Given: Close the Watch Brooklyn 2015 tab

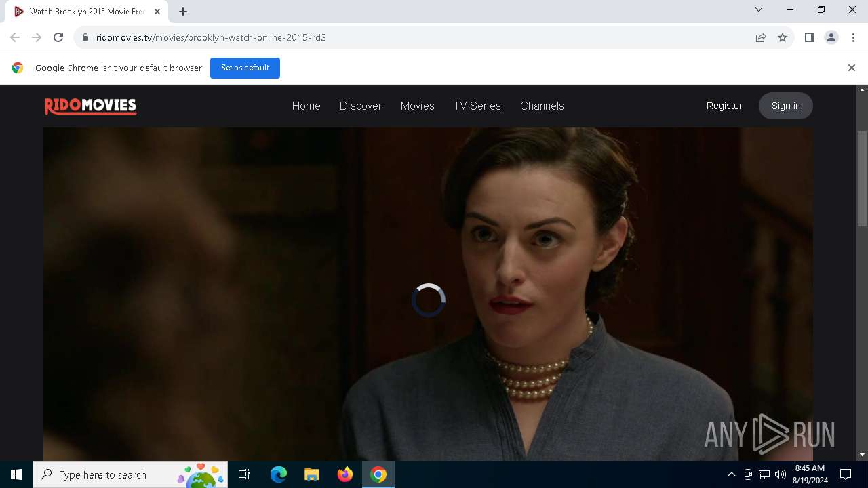Looking at the screenshot, I should coord(157,12).
